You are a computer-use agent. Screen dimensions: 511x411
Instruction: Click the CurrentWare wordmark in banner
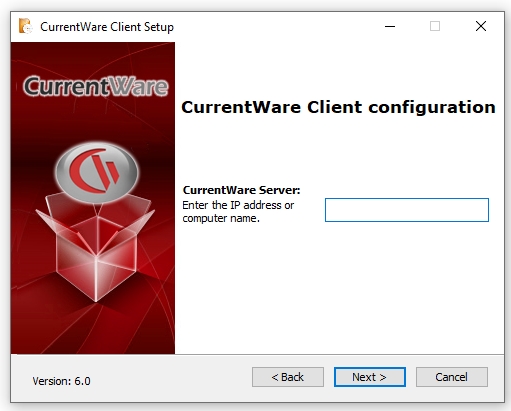[96, 86]
